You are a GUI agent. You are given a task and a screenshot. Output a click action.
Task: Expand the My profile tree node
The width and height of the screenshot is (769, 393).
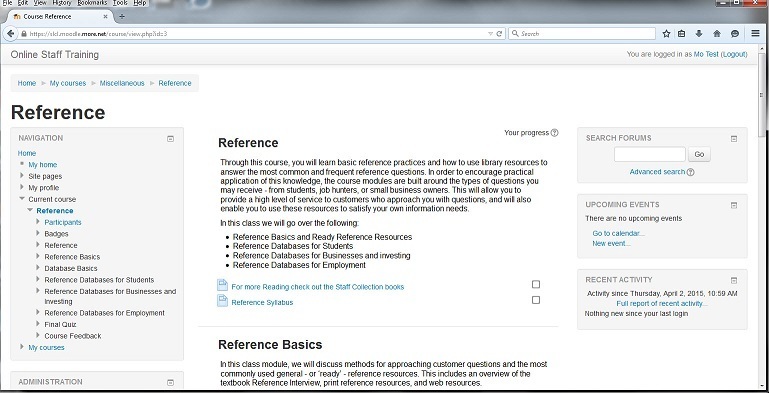22,187
